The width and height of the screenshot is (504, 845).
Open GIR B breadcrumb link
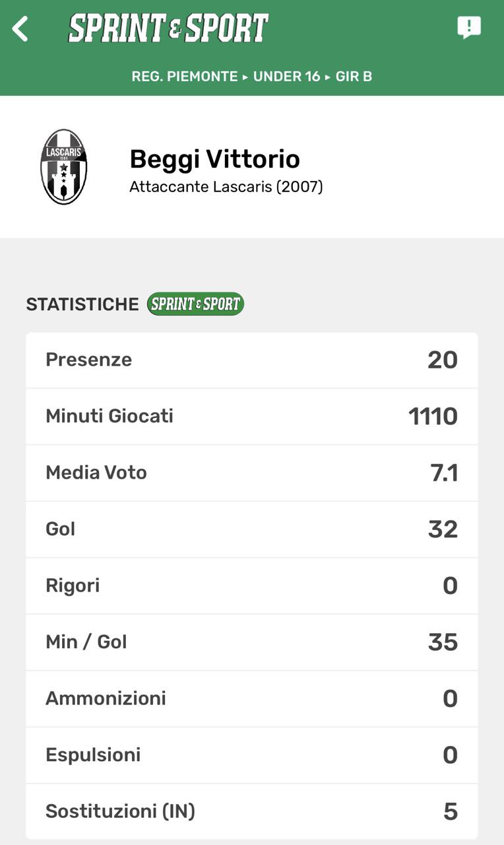click(354, 77)
